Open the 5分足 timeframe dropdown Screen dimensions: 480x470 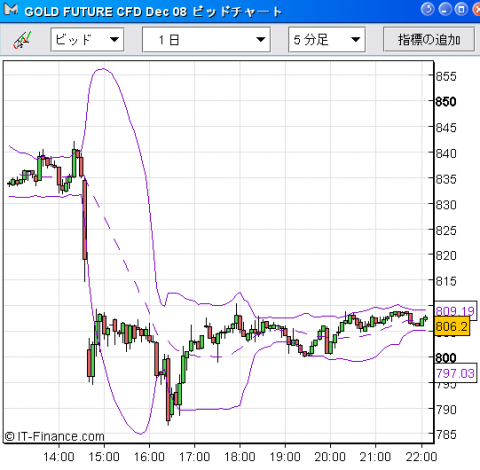tap(327, 40)
